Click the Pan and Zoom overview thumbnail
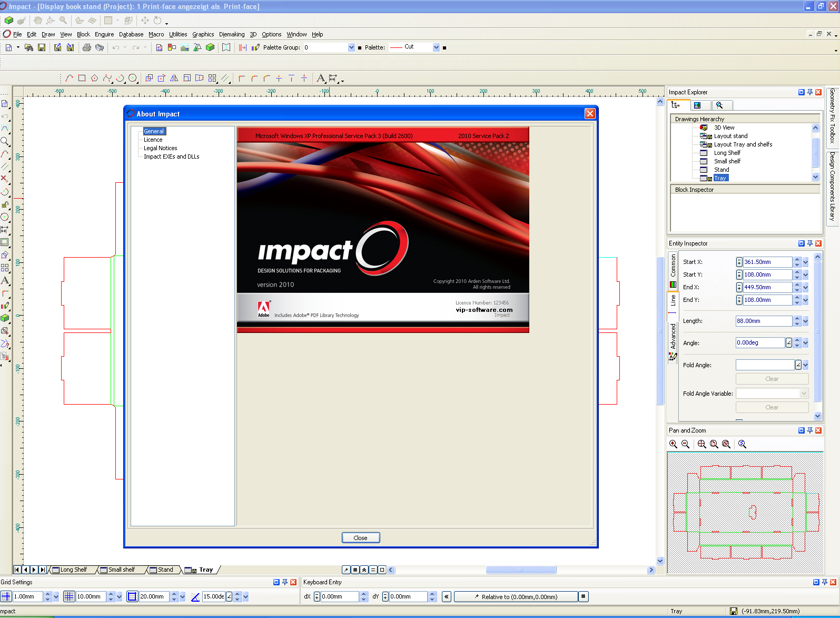The image size is (840, 618). point(745,513)
